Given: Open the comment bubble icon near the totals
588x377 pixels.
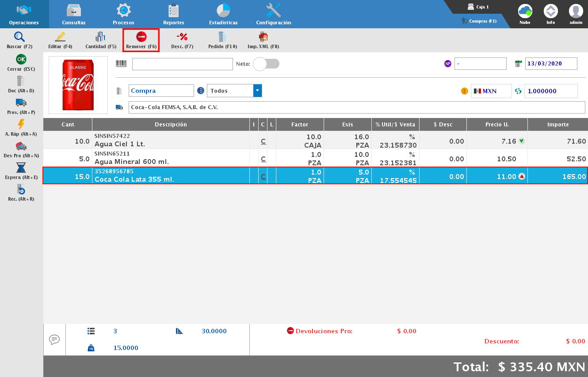Looking at the screenshot, I should (54, 339).
